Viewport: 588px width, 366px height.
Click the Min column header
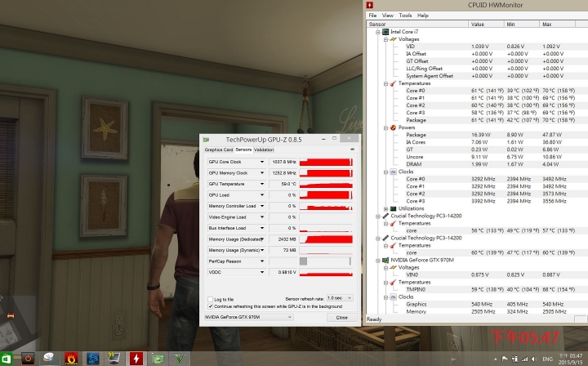[522, 24]
